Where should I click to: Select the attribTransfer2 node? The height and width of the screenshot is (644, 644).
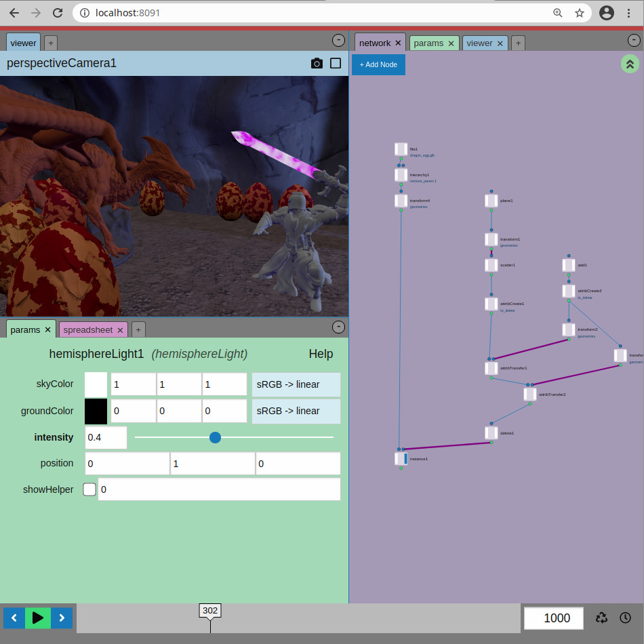coord(530,395)
